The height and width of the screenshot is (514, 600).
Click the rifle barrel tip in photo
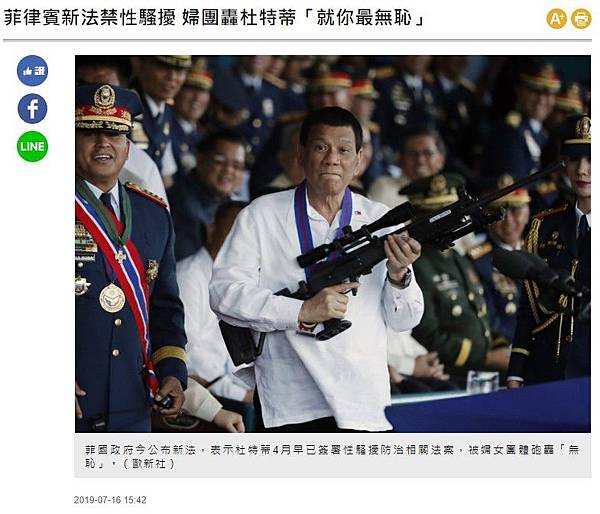561,165
